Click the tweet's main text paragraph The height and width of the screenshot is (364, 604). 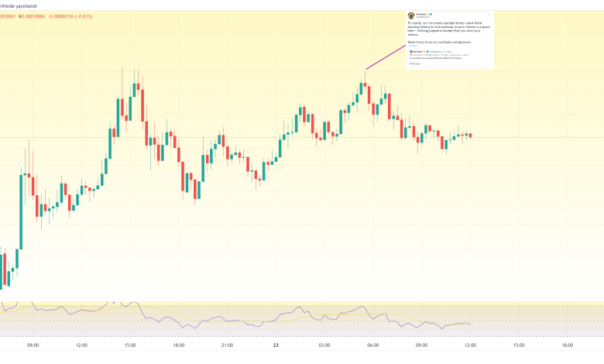449,28
